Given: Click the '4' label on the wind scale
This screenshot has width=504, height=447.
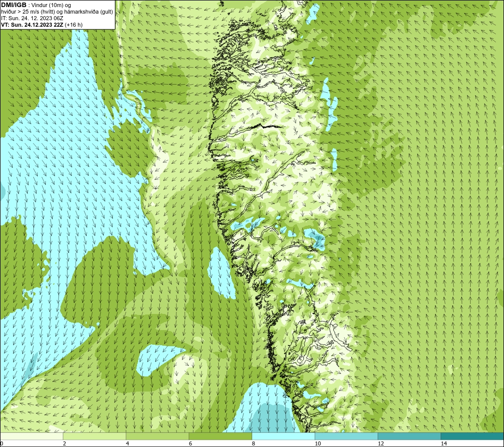Looking at the screenshot, I should 128,443.
